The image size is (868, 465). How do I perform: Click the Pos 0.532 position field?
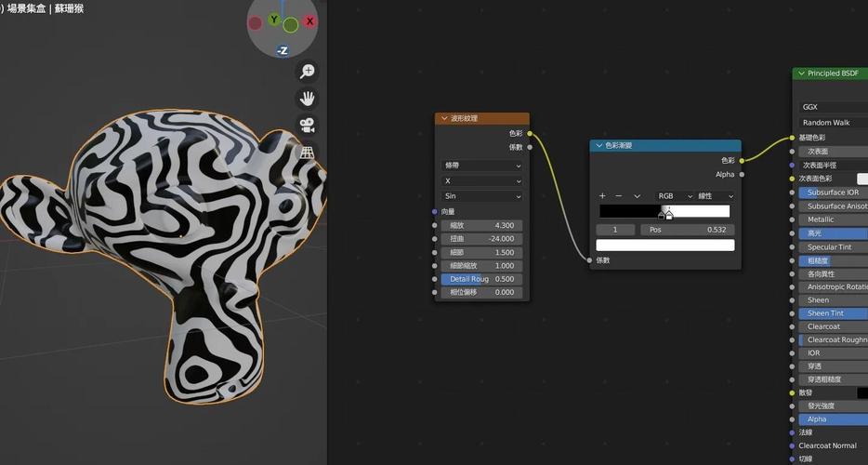click(688, 230)
